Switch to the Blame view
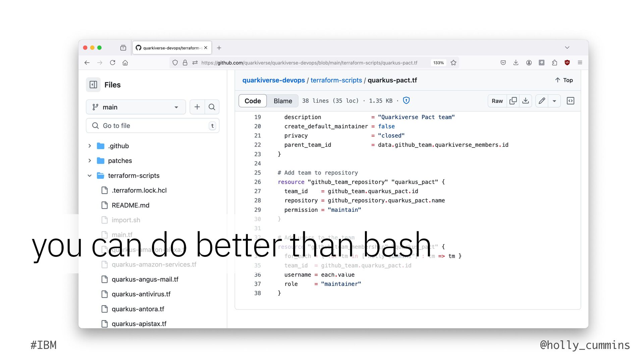Screen dimensions: 644x362 (283, 101)
